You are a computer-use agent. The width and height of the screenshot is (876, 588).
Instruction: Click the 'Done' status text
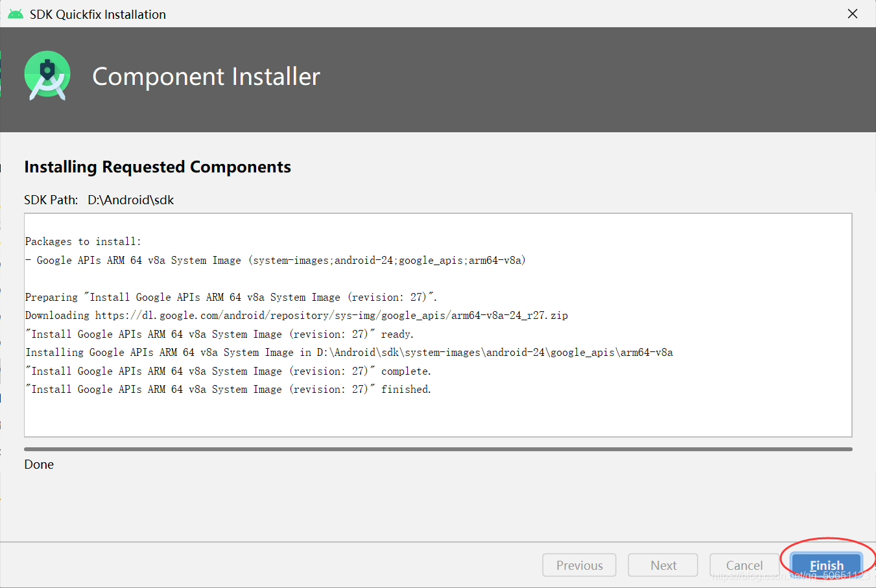39,464
